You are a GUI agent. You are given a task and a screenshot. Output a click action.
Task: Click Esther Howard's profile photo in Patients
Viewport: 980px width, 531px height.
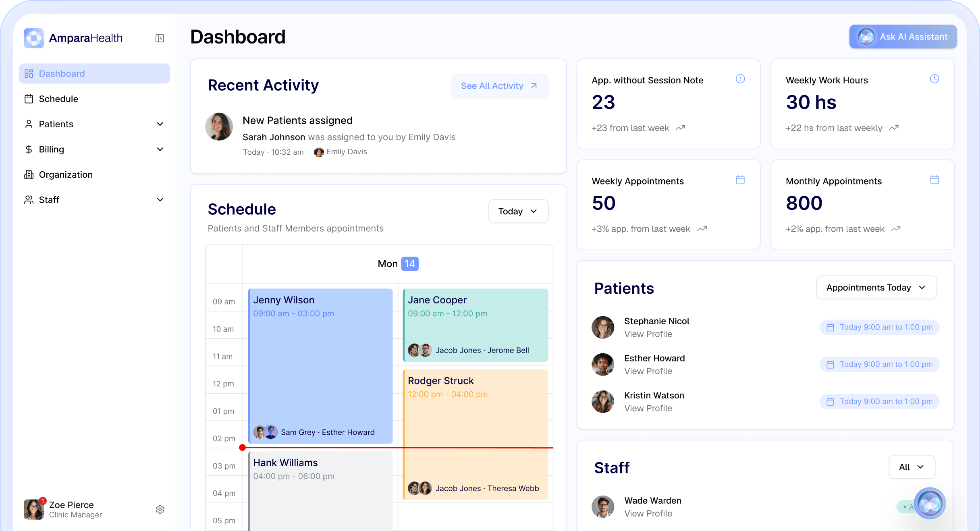(603, 364)
